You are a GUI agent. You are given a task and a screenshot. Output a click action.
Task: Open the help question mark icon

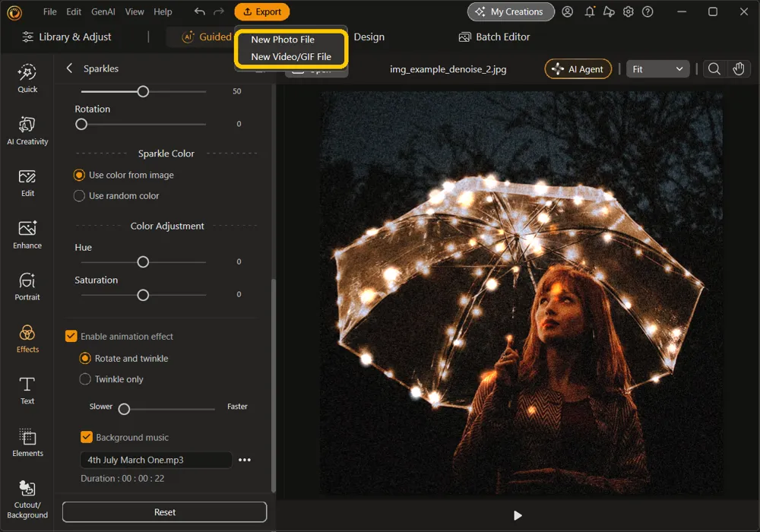(648, 11)
